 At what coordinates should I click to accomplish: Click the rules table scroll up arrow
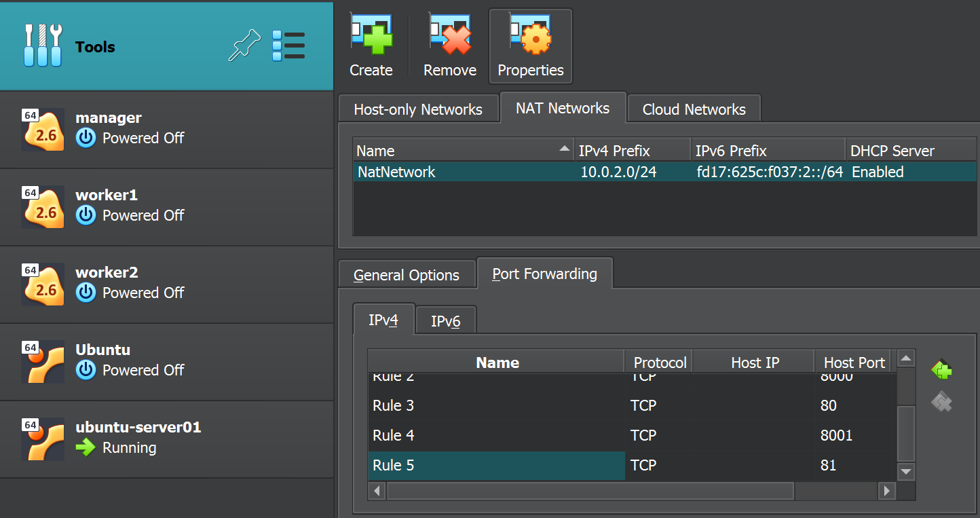coord(906,358)
